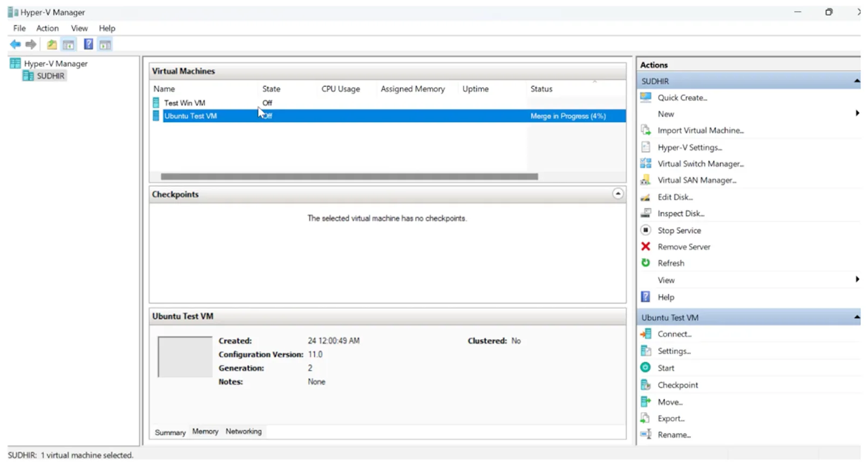Select the Ubuntu Test VM row
The image size is (868, 466).
click(x=388, y=116)
